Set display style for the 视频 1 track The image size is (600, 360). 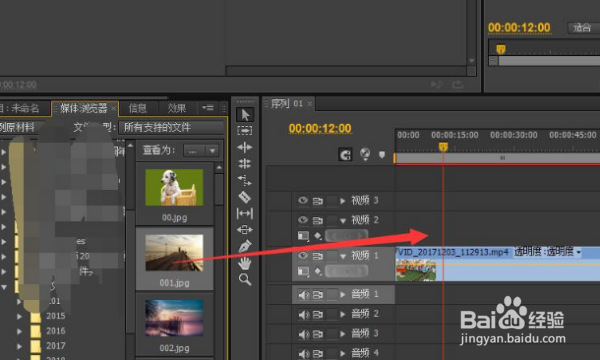(303, 271)
